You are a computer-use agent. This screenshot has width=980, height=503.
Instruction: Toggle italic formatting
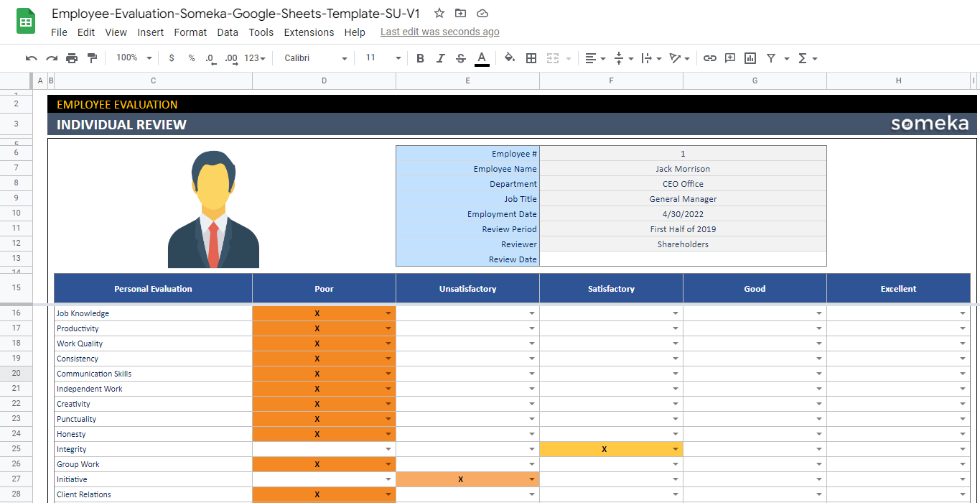pos(440,58)
